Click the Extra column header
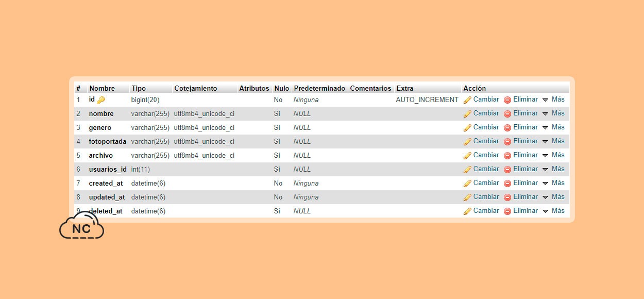Image resolution: width=644 pixels, height=299 pixels. coord(405,89)
